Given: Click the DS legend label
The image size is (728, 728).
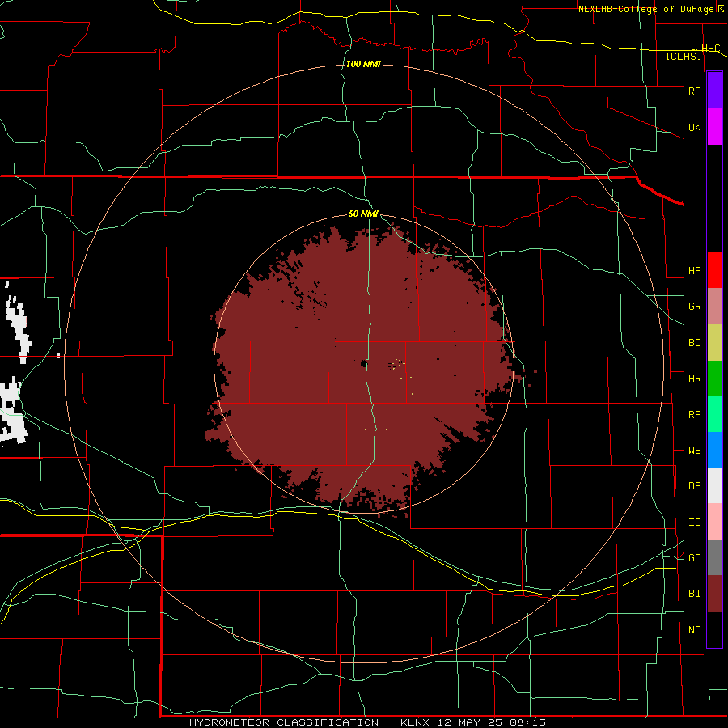Looking at the screenshot, I should pyautogui.click(x=694, y=485).
